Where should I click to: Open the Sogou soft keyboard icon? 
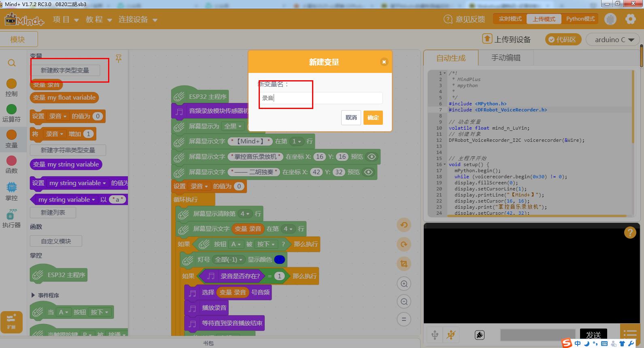[604, 344]
